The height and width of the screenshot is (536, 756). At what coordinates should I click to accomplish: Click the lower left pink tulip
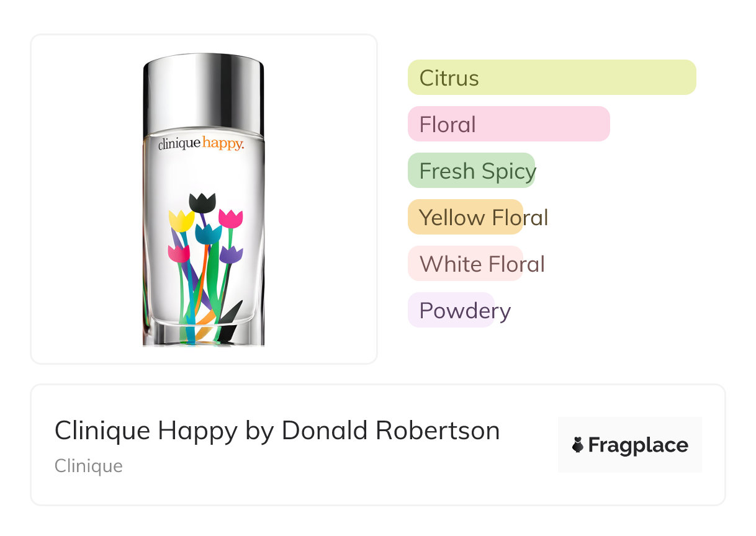click(179, 253)
